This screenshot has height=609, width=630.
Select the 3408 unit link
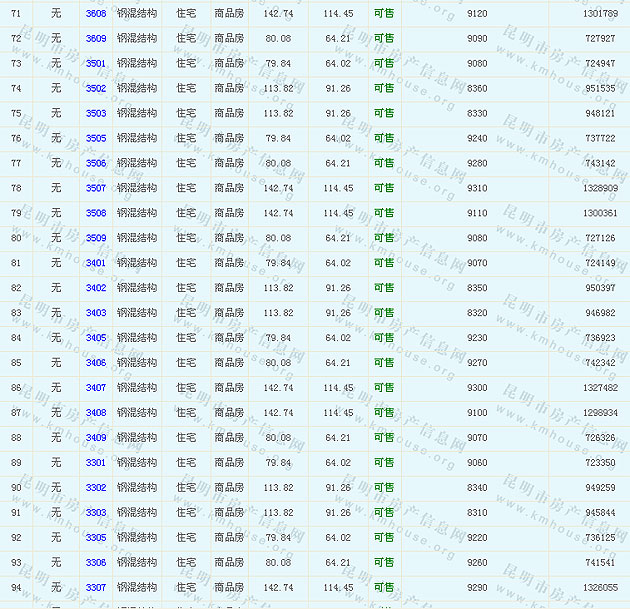tap(96, 413)
